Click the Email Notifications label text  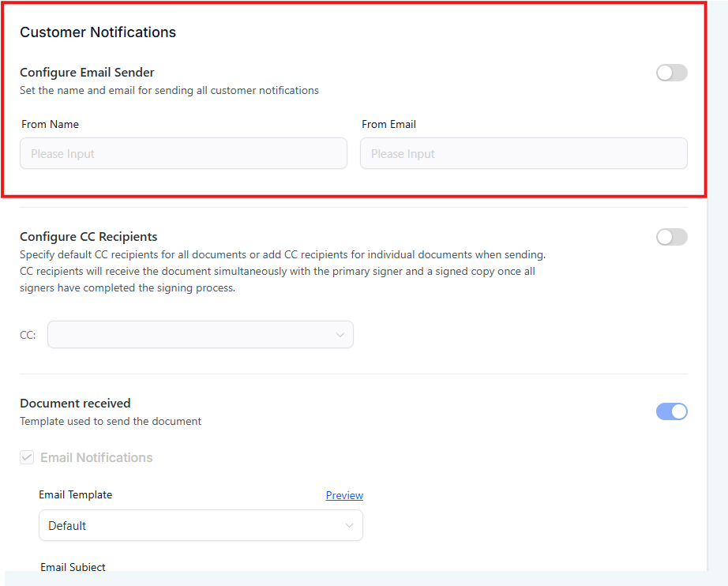click(x=96, y=457)
